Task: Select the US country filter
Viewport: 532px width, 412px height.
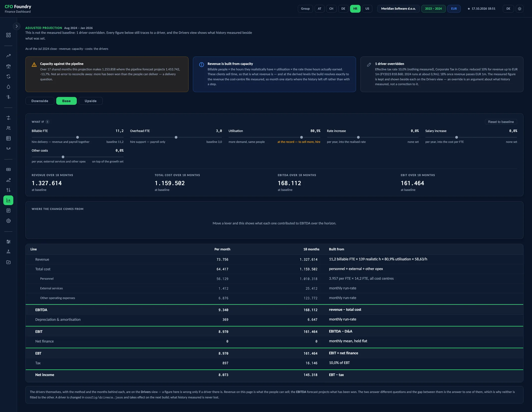Action: point(367,9)
